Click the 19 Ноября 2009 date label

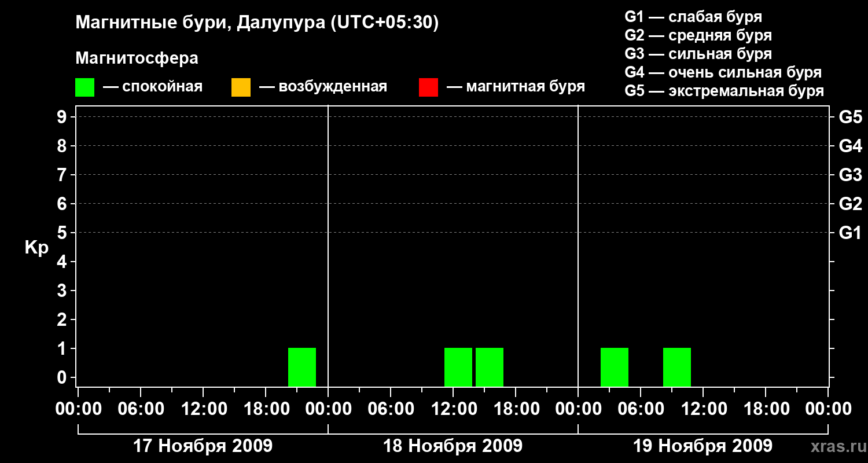[x=703, y=446]
